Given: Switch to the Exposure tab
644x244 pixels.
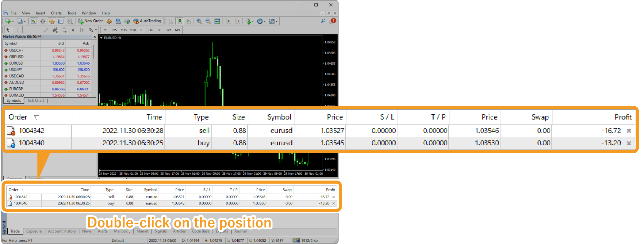Looking at the screenshot, I should (x=34, y=231).
